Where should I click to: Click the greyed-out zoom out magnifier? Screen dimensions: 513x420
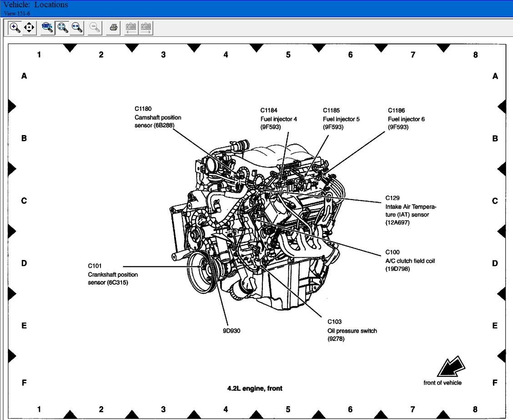pos(95,28)
